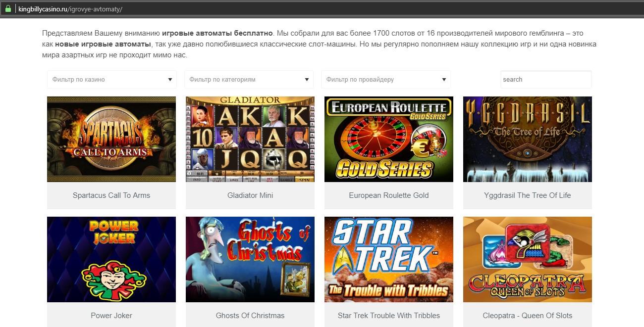Image resolution: width=644 pixels, height=327 pixels.
Task: Open the 'Фильтр по категориям' dropdown
Action: tap(249, 79)
